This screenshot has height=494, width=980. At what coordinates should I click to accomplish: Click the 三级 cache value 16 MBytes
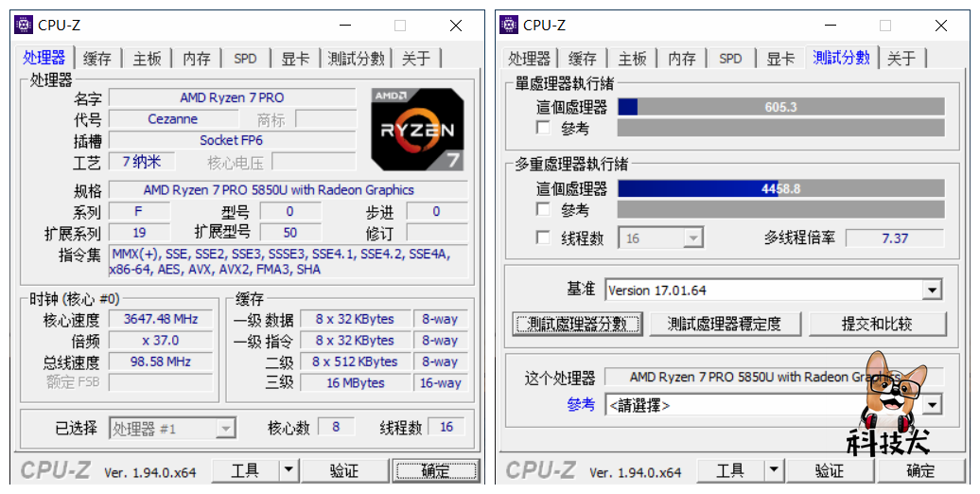(355, 382)
